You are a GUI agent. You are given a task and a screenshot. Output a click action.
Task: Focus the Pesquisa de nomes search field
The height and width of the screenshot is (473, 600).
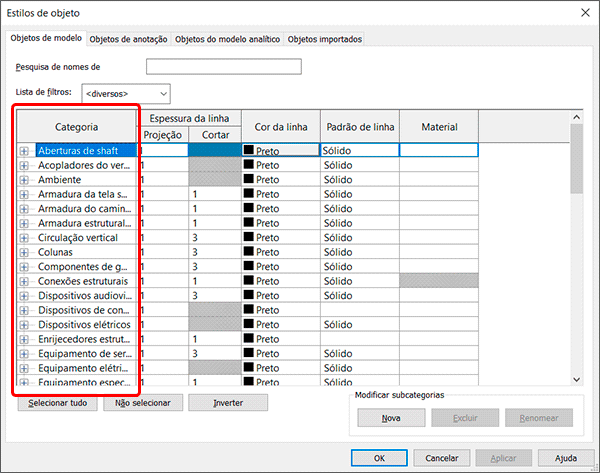(223, 67)
